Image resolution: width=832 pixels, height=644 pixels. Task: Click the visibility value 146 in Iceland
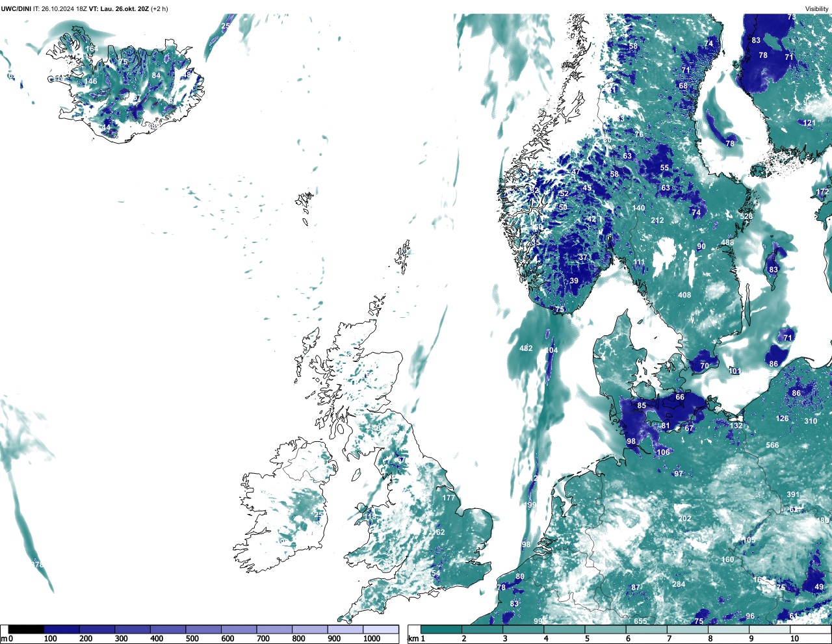90,81
